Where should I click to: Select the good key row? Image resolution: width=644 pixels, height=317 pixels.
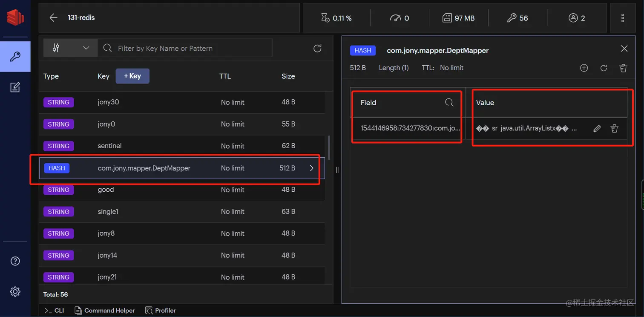click(x=182, y=190)
